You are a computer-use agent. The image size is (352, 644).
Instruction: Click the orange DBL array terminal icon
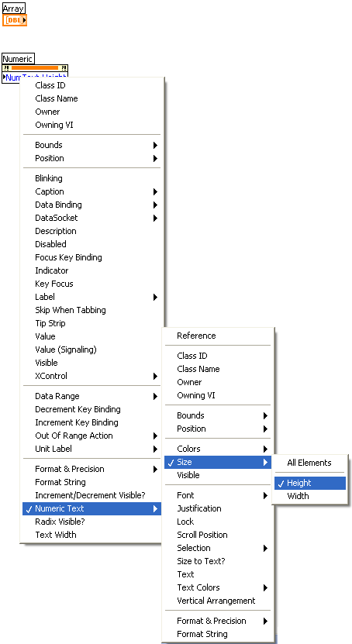click(15, 20)
